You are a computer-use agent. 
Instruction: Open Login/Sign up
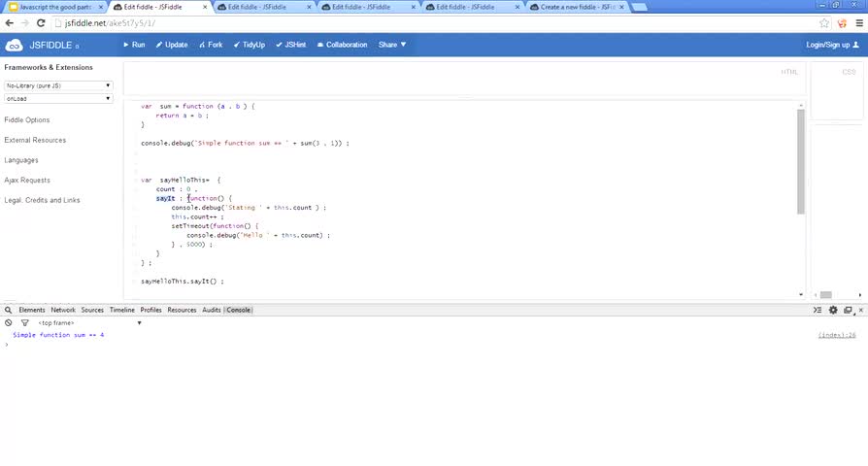832,45
